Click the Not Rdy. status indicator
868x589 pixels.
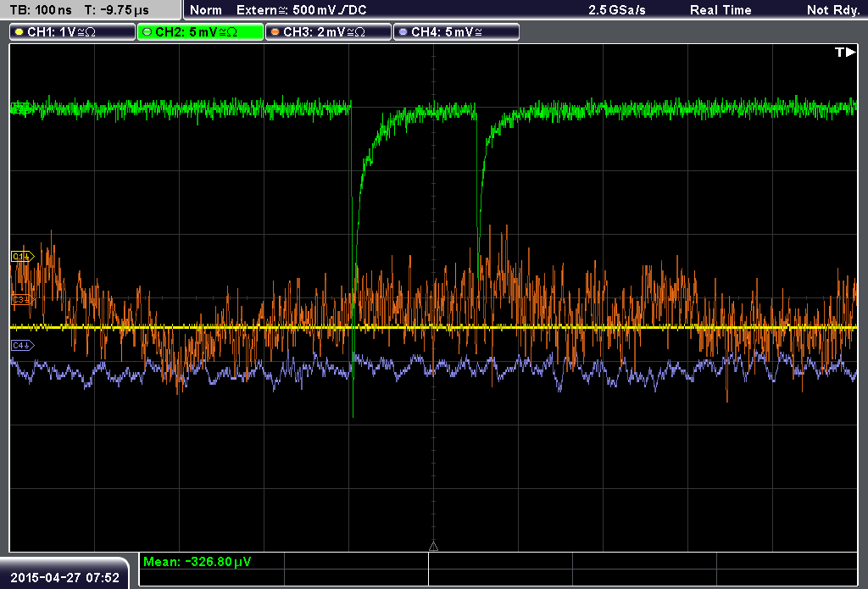point(833,10)
